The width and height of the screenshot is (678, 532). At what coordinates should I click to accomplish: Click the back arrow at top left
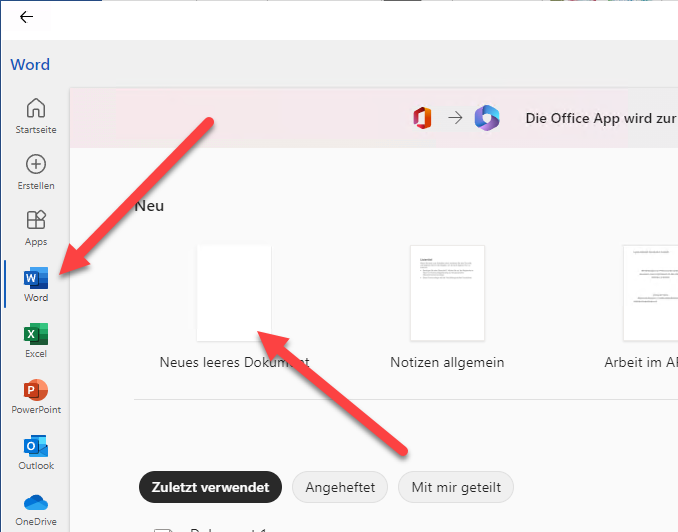26,17
